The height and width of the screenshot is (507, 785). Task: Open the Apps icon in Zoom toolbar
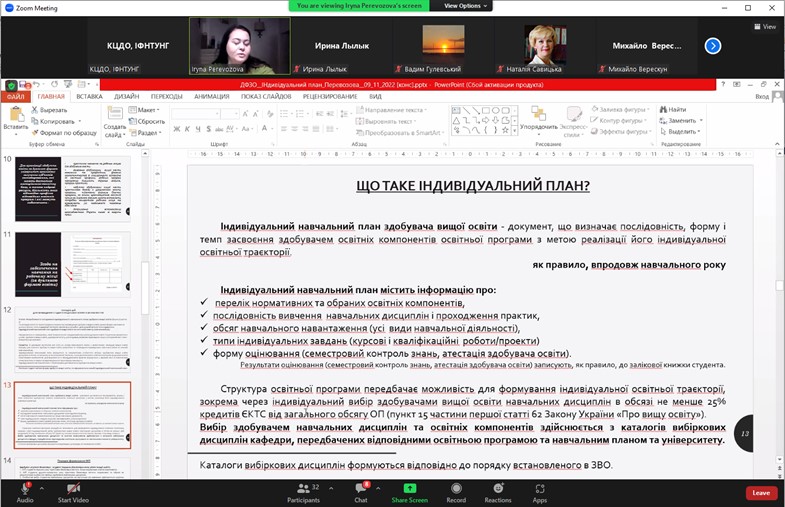coord(539,488)
